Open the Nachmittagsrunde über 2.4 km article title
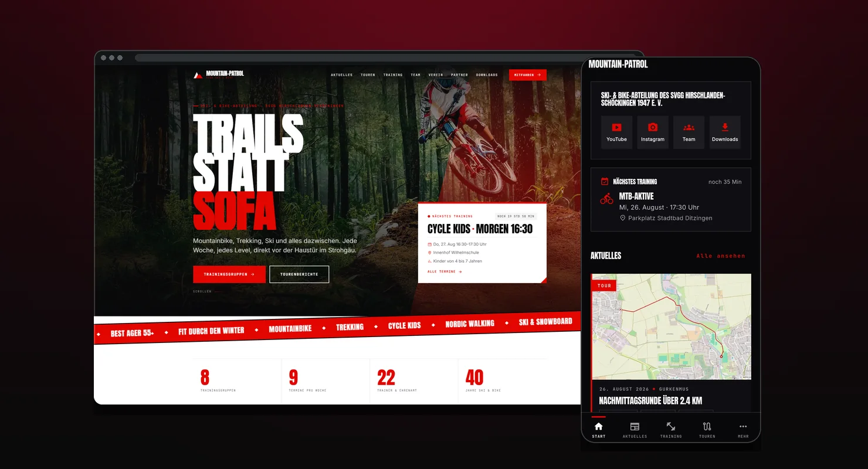 pyautogui.click(x=650, y=401)
